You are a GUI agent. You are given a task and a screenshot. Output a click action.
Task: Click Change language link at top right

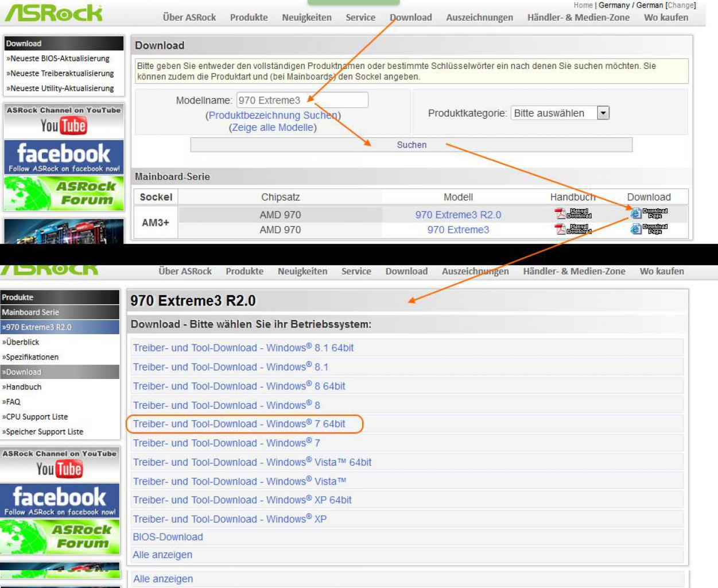tap(681, 5)
